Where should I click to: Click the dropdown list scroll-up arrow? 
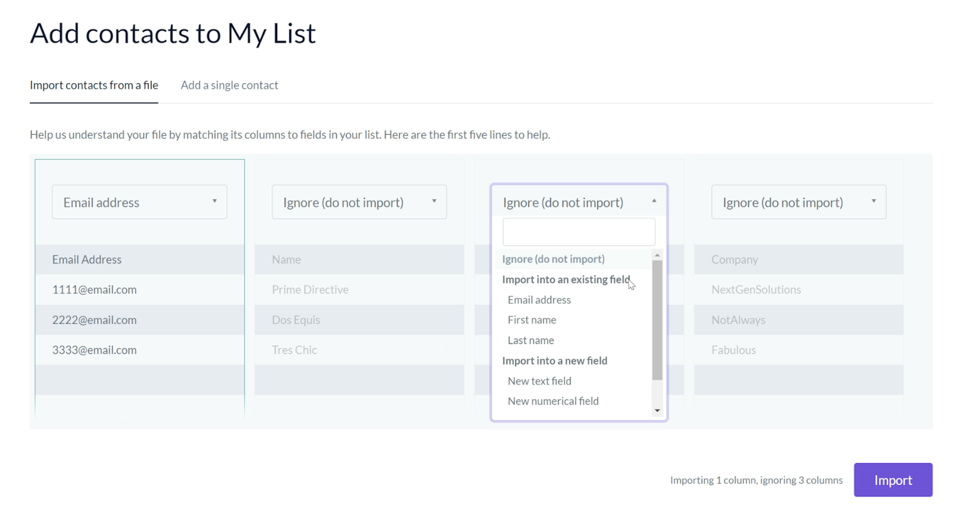[x=657, y=255]
